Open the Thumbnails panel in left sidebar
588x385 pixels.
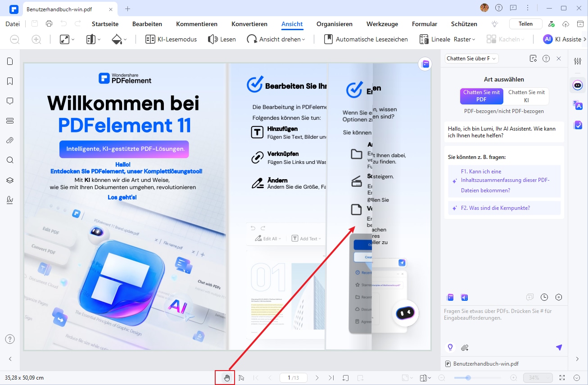click(x=10, y=61)
